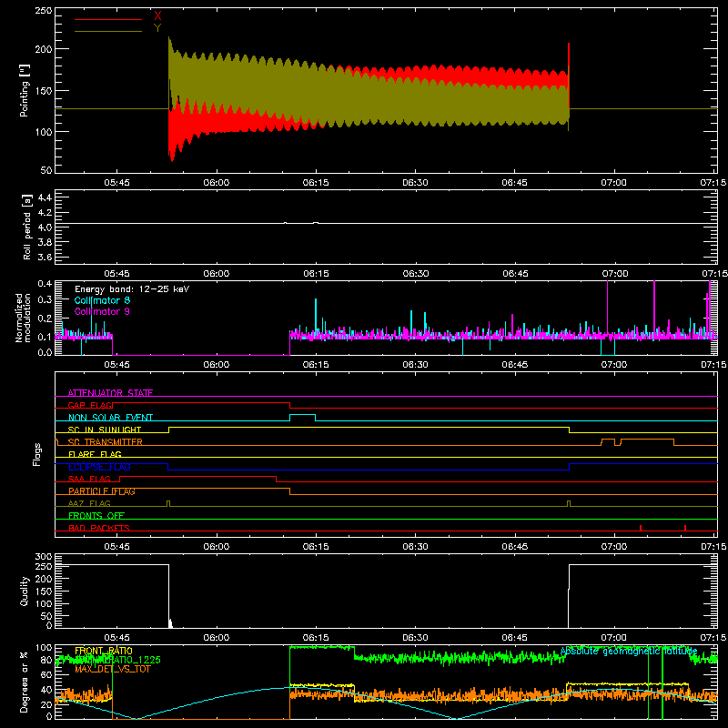This screenshot has height=728, width=728.
Task: Click the 'Absolute geomagnetic latitude' legend text
Action: point(629,652)
